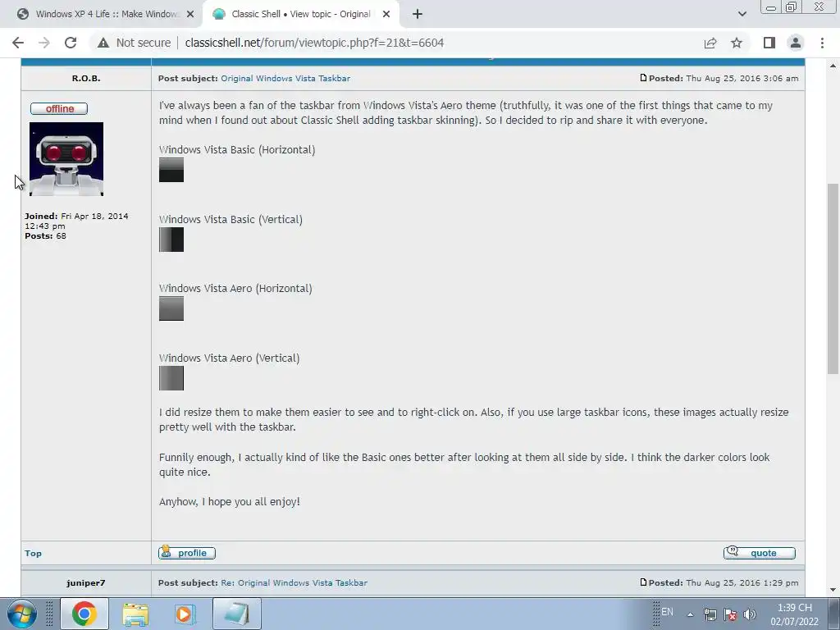This screenshot has width=840, height=630.
Task: Open the Original Windows Vista Taskbar subject link
Action: pos(285,78)
